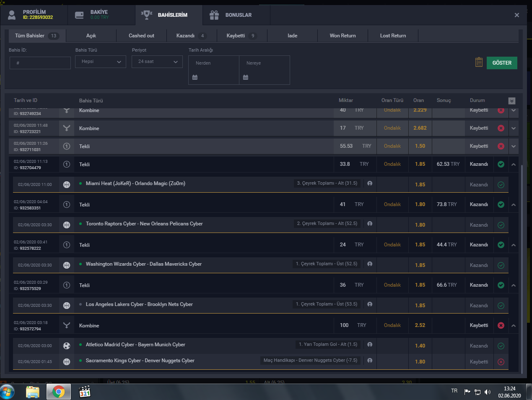This screenshot has height=400, width=532.
Task: Click Kaybetti cross on Sacramento Kings selection
Action: click(501, 362)
